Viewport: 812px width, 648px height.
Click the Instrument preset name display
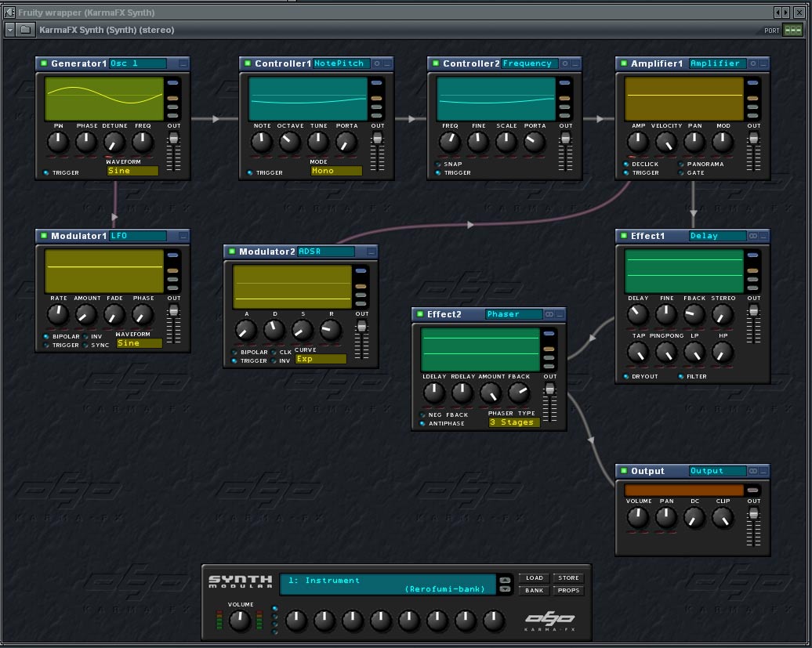(388, 585)
